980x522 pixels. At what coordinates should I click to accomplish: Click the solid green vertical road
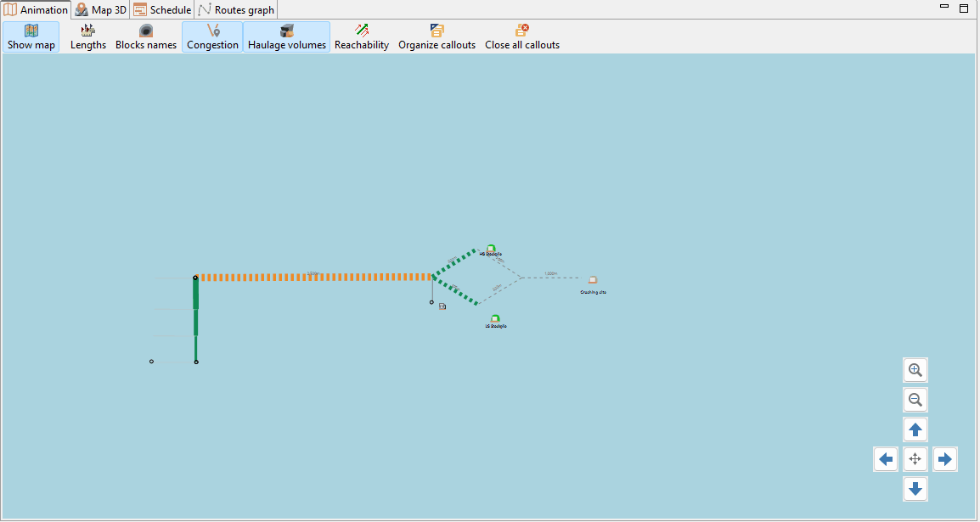[195, 320]
